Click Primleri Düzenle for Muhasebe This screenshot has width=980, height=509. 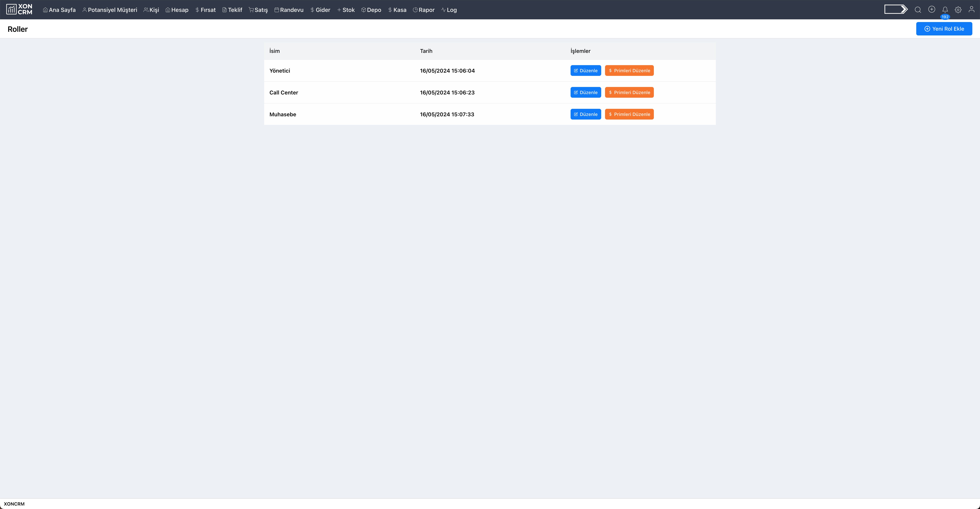(629, 114)
